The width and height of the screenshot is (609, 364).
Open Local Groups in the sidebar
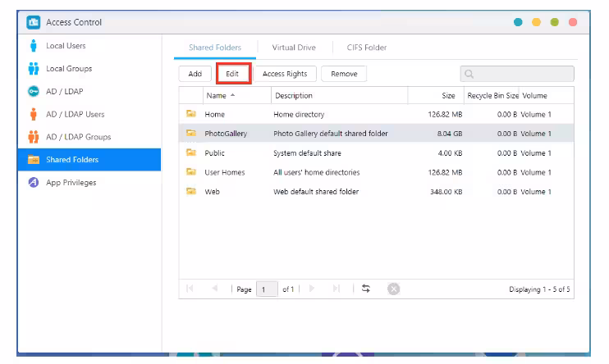pyautogui.click(x=89, y=69)
